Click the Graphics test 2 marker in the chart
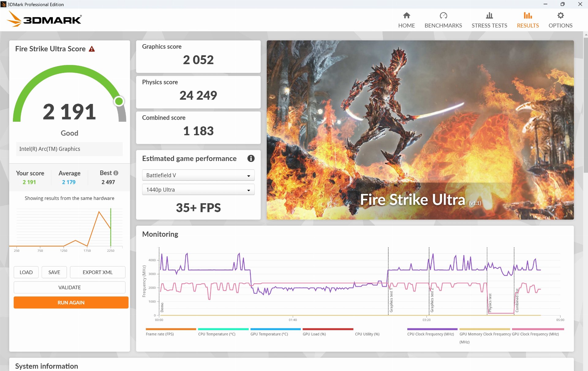The height and width of the screenshot is (371, 588). pos(432,300)
